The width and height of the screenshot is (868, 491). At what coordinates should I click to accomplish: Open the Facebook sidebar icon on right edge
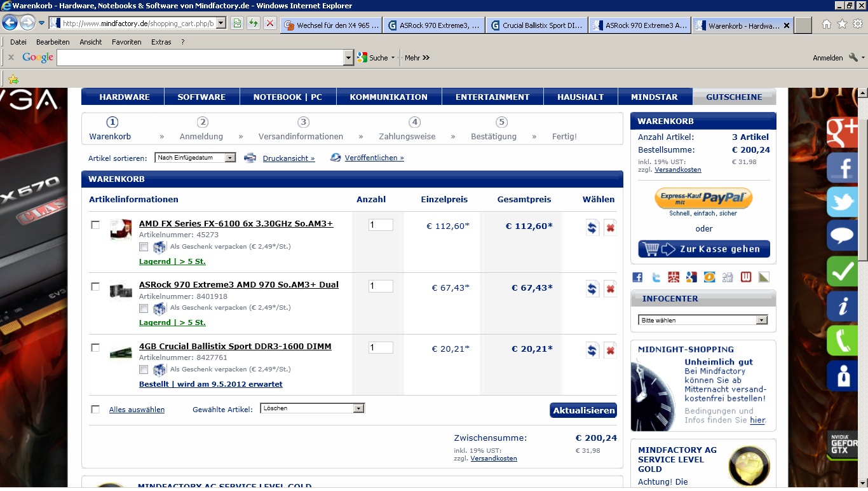pyautogui.click(x=843, y=167)
